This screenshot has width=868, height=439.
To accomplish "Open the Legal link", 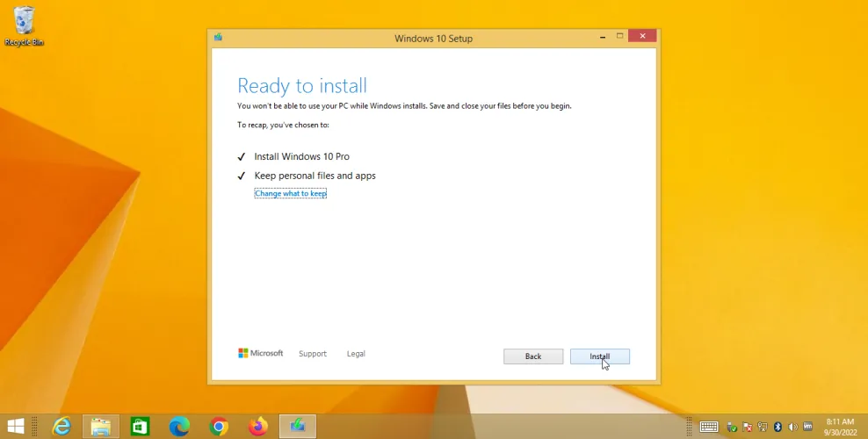I will click(x=356, y=354).
